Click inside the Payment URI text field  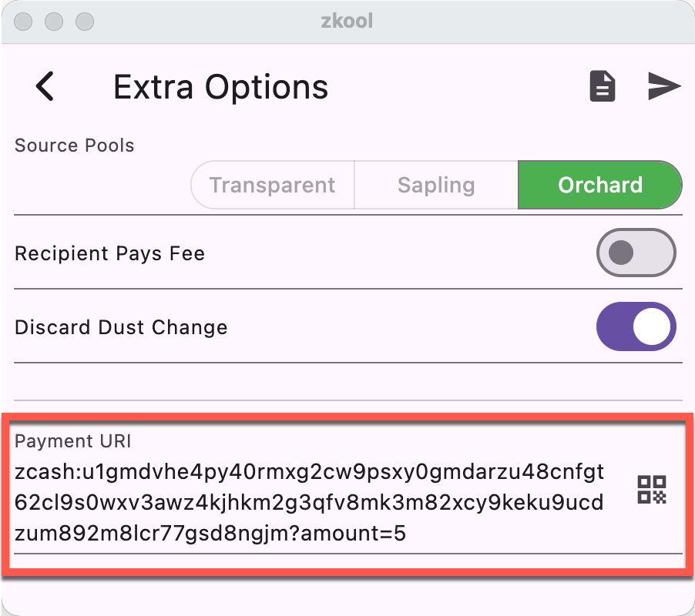(308, 500)
